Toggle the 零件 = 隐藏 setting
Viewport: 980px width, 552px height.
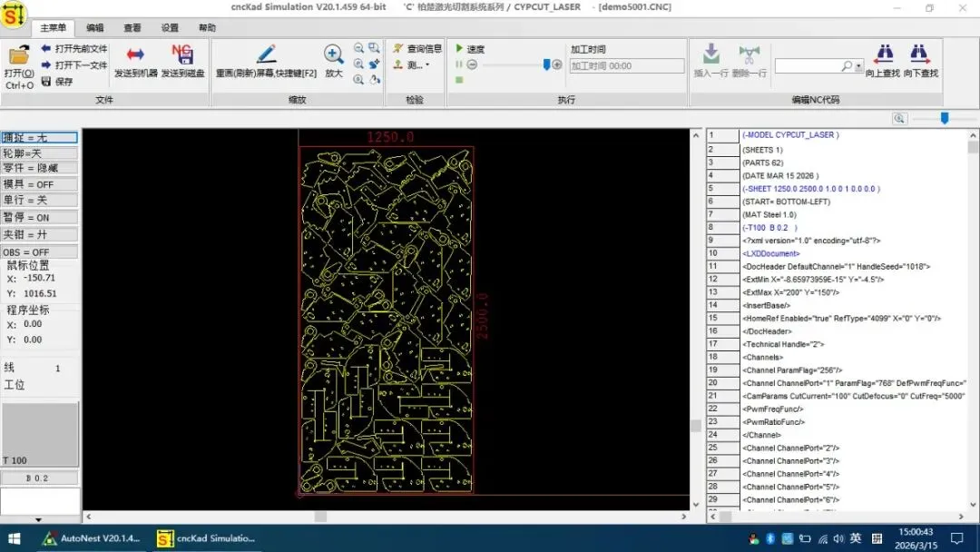coord(39,168)
